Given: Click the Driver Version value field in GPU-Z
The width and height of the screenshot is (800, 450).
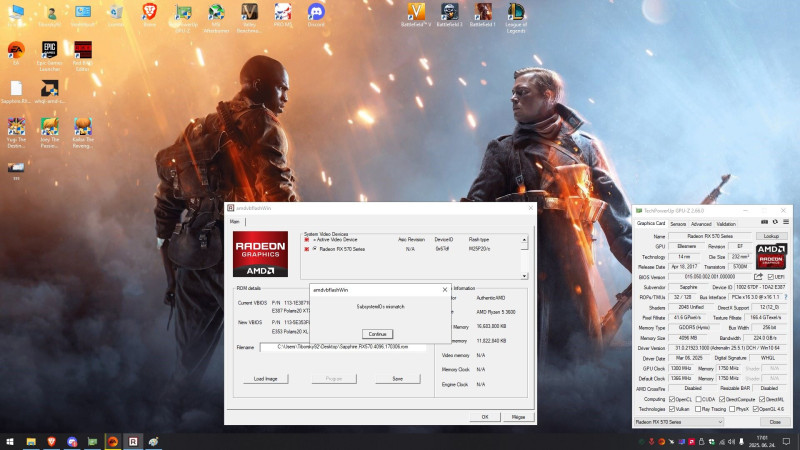Looking at the screenshot, I should click(728, 348).
